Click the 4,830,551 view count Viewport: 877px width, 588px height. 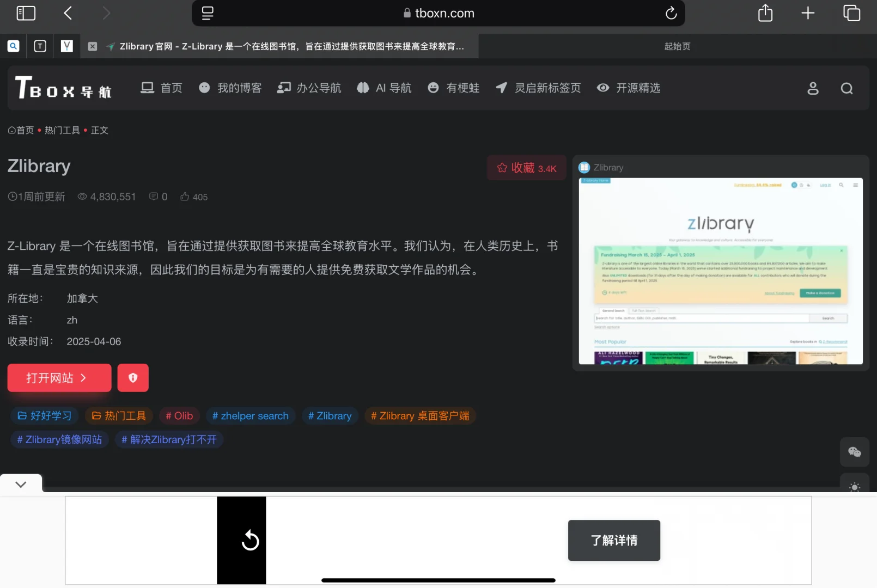click(x=107, y=197)
